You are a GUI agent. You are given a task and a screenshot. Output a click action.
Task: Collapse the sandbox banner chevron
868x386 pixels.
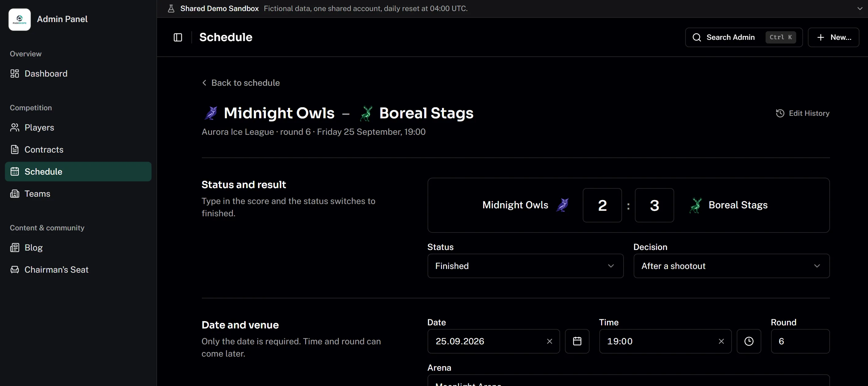[860, 8]
